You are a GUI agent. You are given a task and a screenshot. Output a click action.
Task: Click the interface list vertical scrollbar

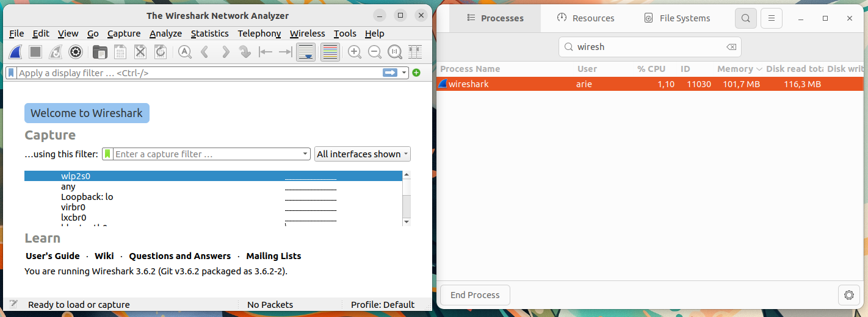[x=407, y=198]
